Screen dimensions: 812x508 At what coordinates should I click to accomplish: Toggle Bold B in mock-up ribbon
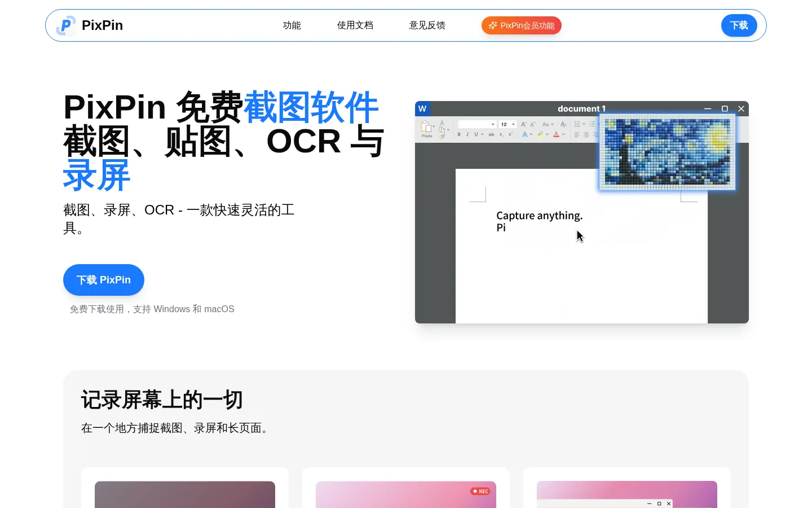(459, 134)
